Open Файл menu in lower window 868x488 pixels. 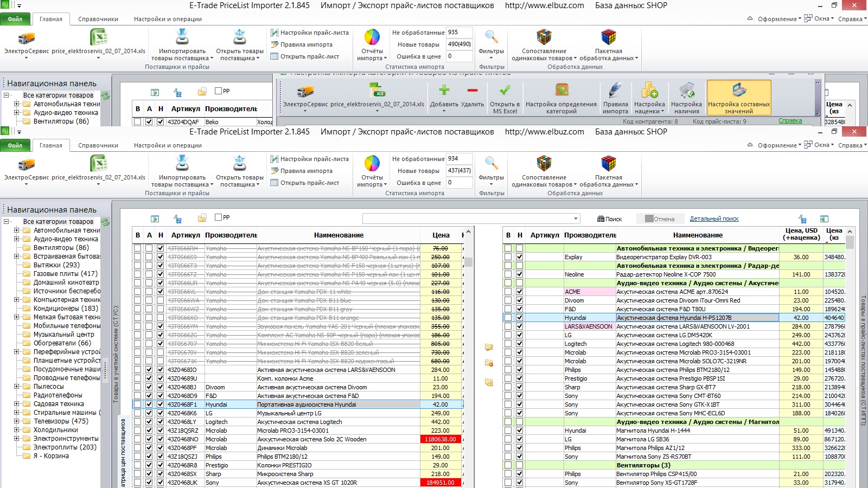tap(15, 145)
